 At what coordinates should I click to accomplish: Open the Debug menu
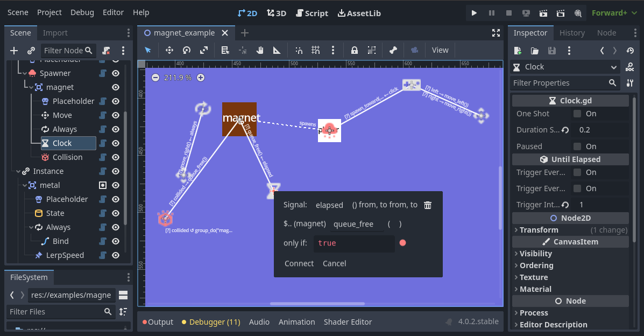pos(82,12)
